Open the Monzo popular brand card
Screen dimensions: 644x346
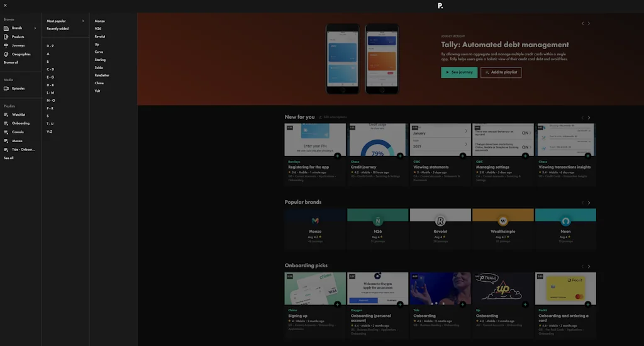[x=316, y=228]
